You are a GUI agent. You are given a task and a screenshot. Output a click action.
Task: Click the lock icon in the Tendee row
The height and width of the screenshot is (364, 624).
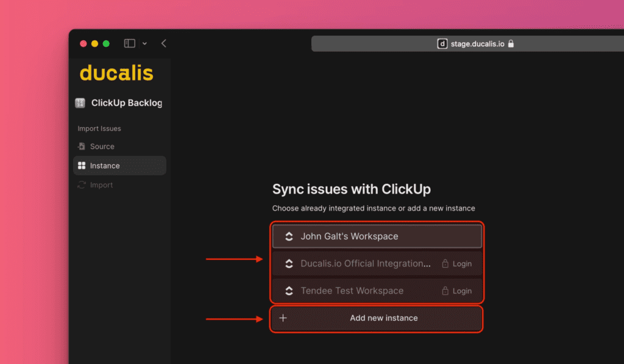click(445, 291)
